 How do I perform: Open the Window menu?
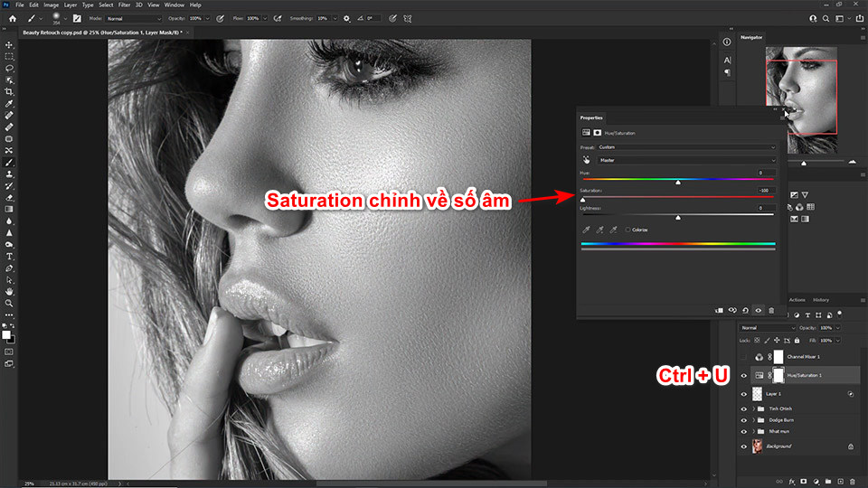174,5
